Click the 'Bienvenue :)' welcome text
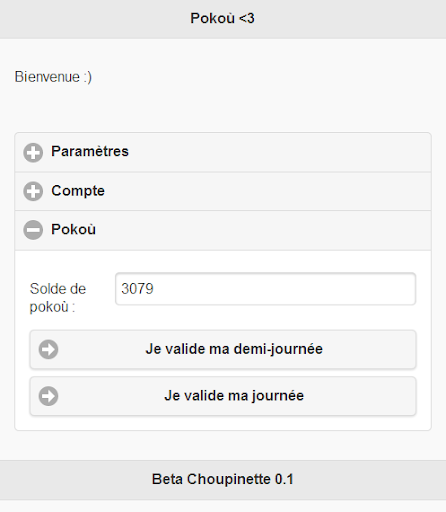 53,77
